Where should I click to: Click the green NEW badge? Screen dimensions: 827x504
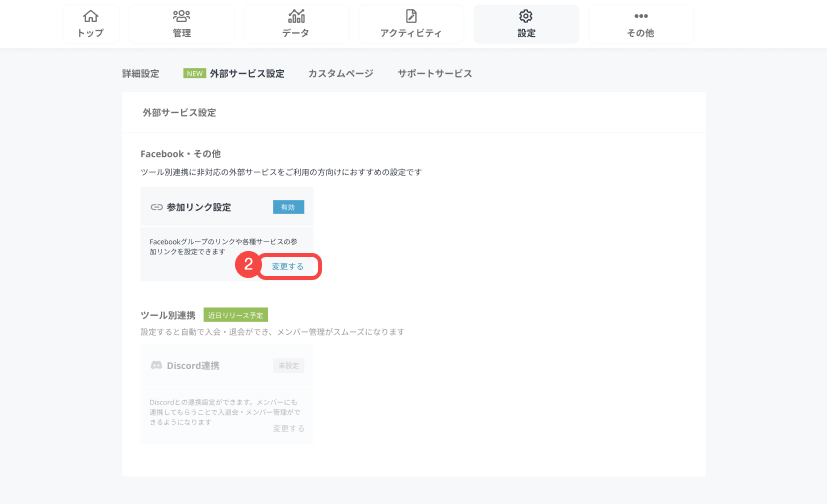pyautogui.click(x=194, y=73)
